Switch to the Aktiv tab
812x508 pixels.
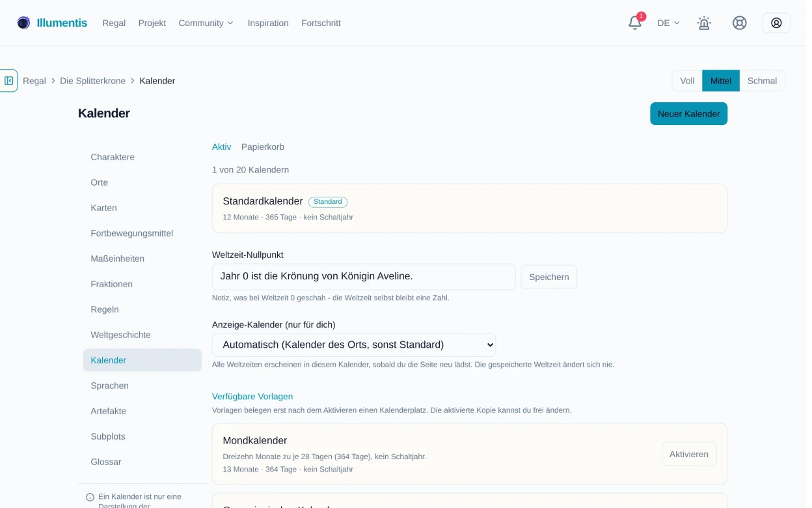coord(221,147)
